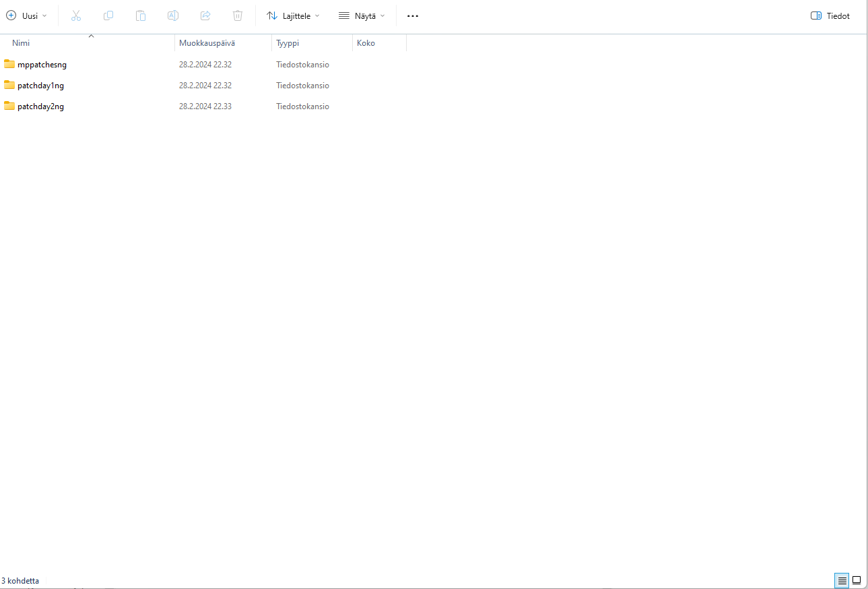Switch to large thumbnails view icon
This screenshot has width=868, height=589.
[x=857, y=580]
